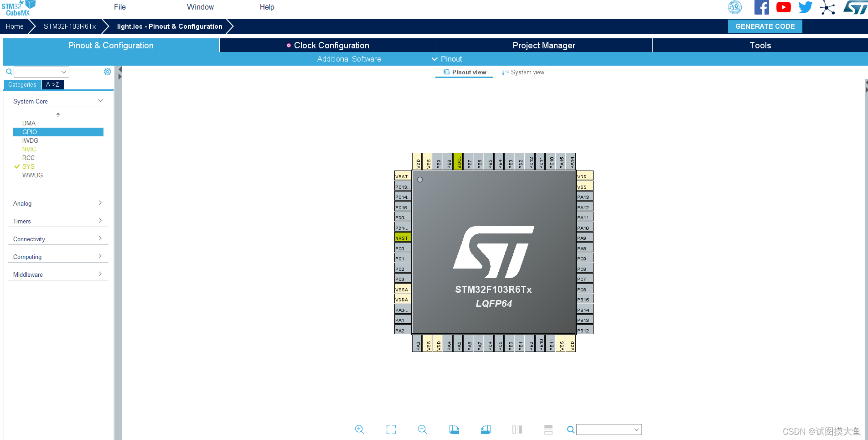Collapse the right side panel handle
The height and width of the screenshot is (440, 868).
click(866, 87)
